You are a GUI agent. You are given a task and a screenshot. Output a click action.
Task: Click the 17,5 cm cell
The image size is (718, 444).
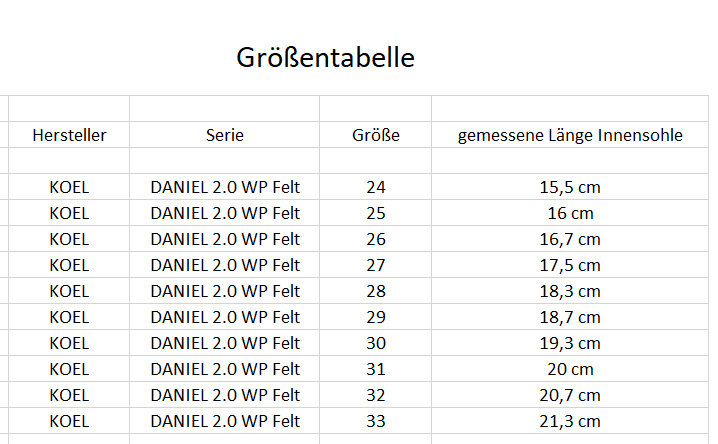[x=570, y=265]
